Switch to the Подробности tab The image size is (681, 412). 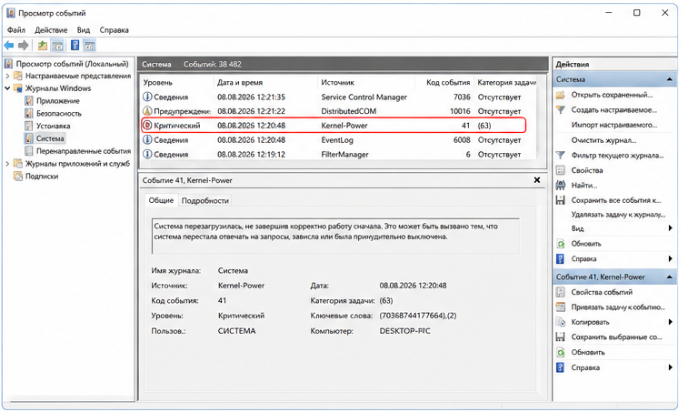[x=205, y=201]
